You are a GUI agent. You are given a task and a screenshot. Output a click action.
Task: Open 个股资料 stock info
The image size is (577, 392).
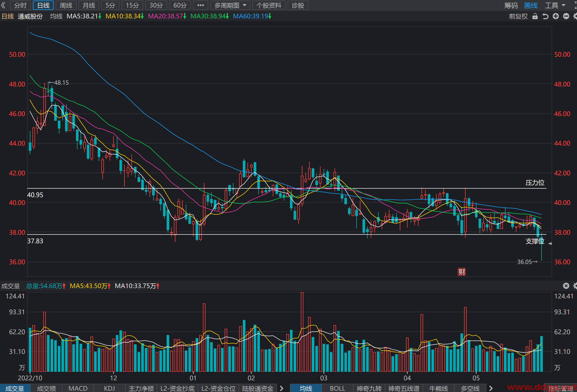click(x=269, y=5)
